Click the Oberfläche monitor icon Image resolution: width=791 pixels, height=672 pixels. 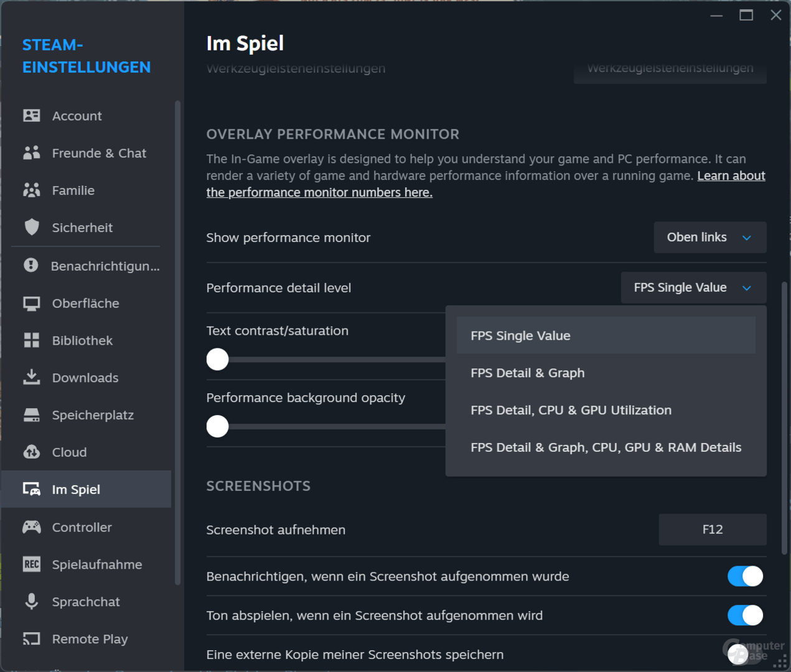pos(32,304)
